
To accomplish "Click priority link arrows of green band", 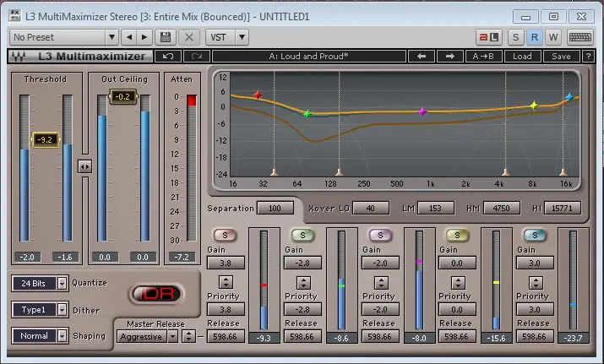I will tap(303, 283).
